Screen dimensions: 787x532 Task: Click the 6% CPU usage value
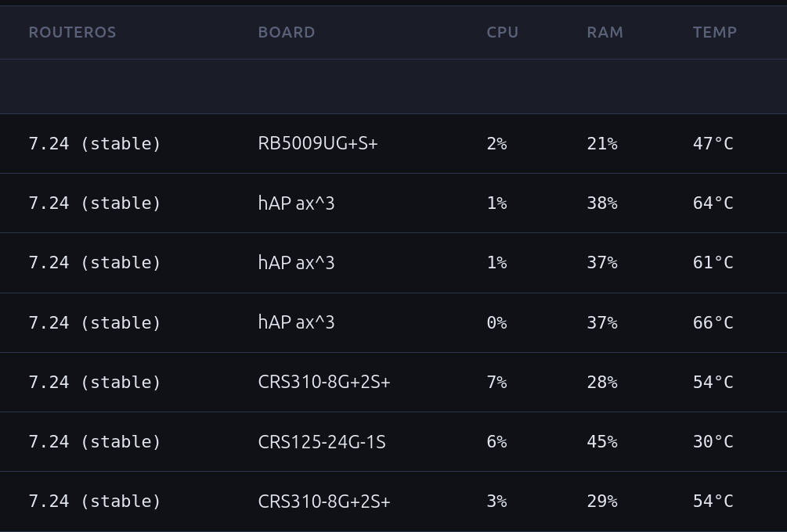(497, 442)
